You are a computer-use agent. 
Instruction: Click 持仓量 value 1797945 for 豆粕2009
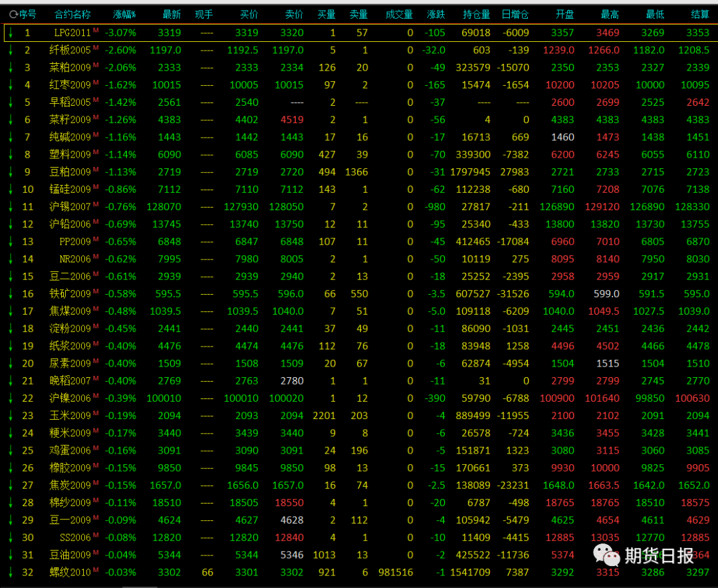click(470, 172)
